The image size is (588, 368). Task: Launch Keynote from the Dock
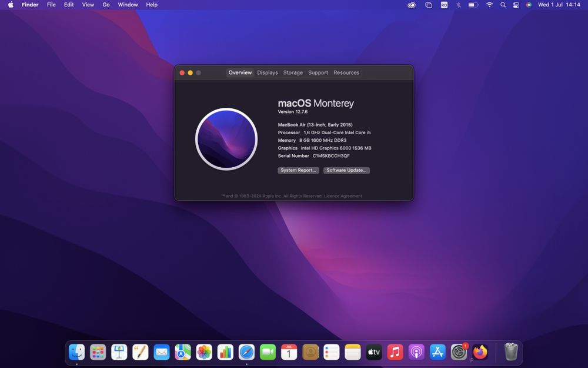tap(119, 352)
